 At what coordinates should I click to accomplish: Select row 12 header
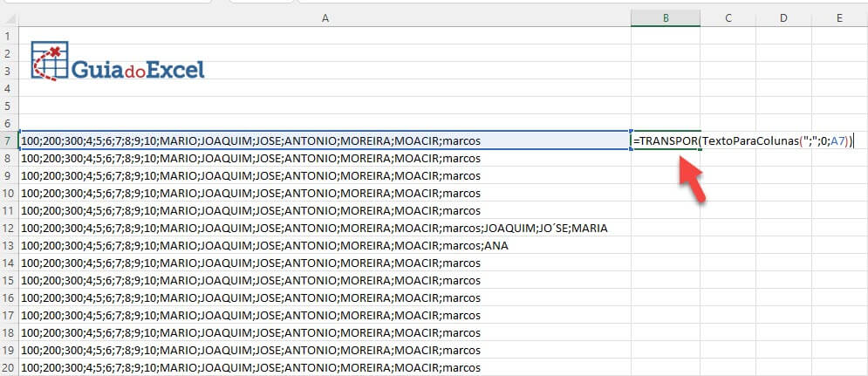point(9,228)
